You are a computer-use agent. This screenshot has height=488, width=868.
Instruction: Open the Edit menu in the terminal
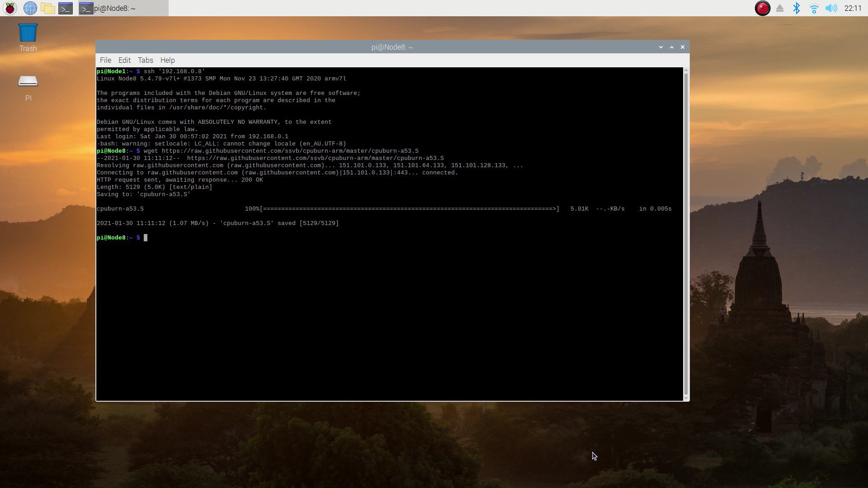click(x=124, y=60)
